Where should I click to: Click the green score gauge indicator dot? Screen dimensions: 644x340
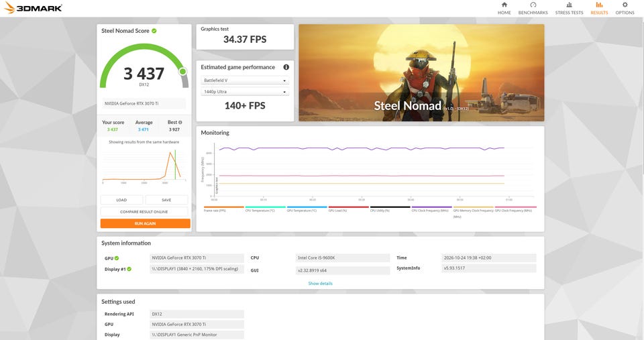[182, 72]
